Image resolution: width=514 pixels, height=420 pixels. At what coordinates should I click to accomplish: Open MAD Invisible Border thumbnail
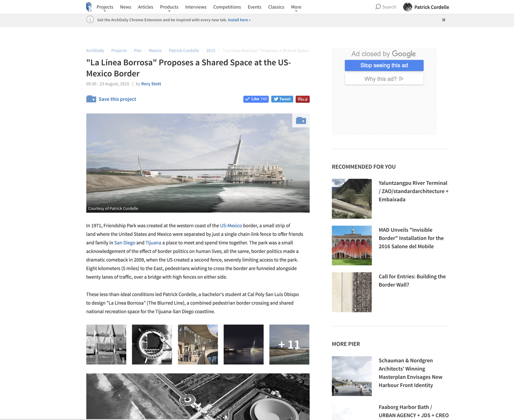click(352, 245)
